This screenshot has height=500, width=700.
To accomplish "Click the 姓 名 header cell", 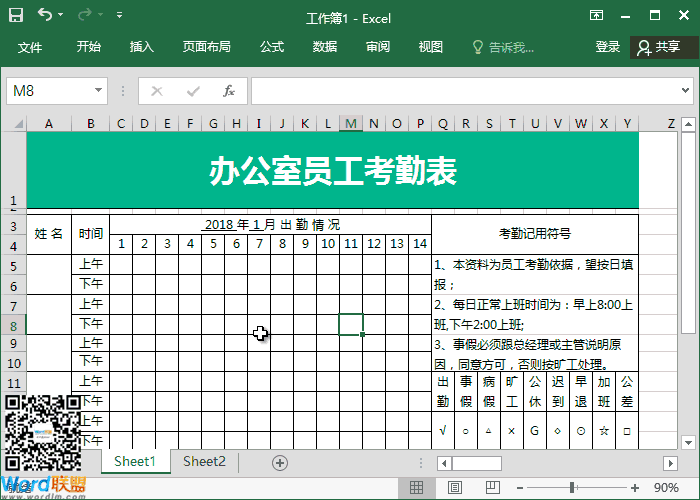I will coord(49,234).
